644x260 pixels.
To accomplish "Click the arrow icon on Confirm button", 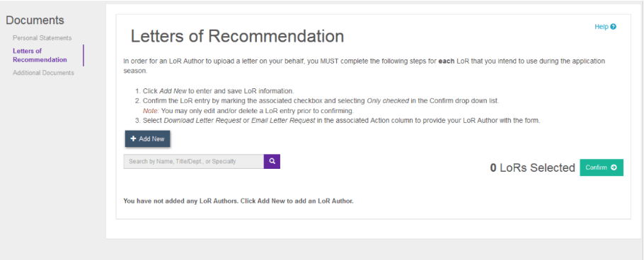I will coord(614,167).
